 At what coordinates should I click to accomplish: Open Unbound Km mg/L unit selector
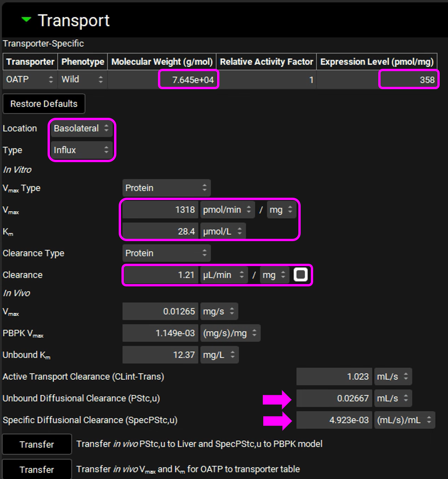click(219, 355)
